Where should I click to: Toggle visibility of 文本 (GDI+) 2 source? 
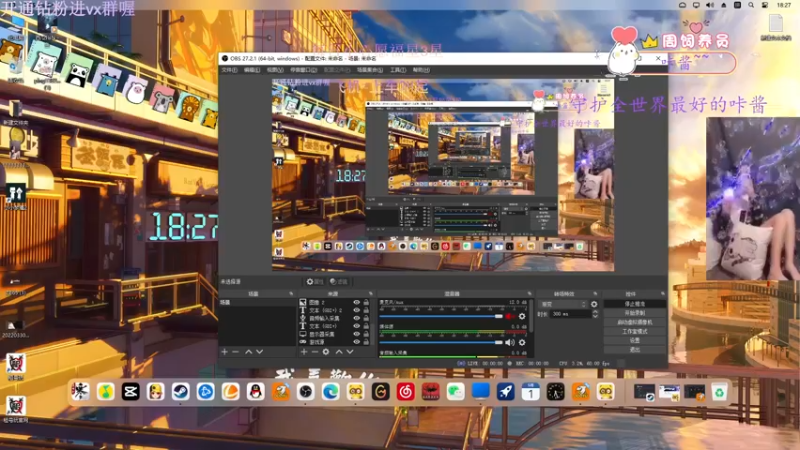(x=357, y=310)
